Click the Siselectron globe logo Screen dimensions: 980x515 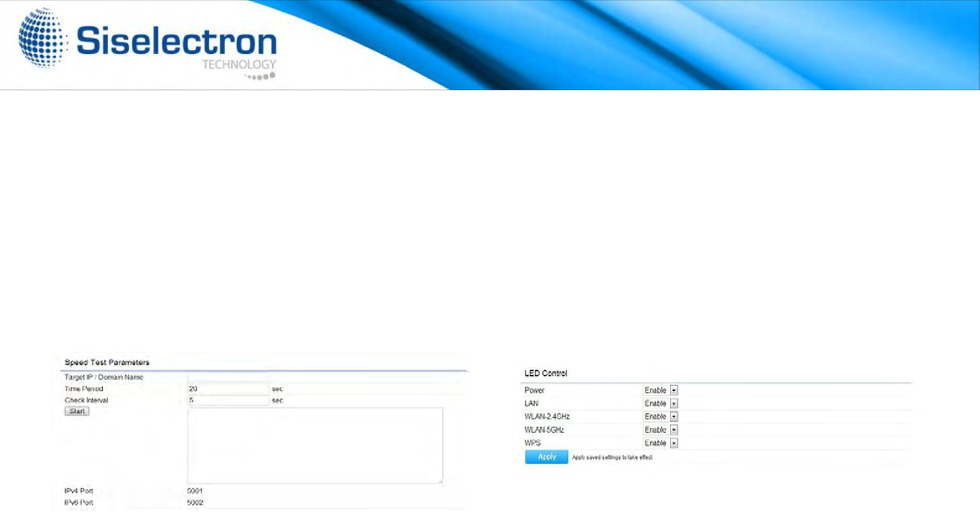point(42,37)
